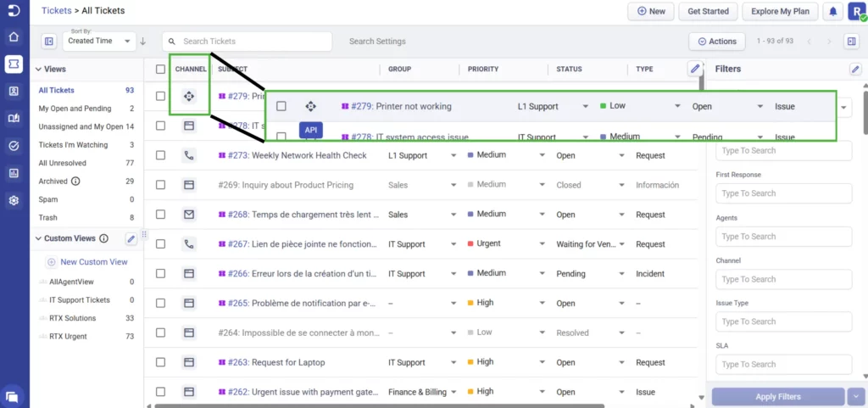Open the Tickets icon in left sidebar
This screenshot has height=408, width=868.
coord(14,64)
